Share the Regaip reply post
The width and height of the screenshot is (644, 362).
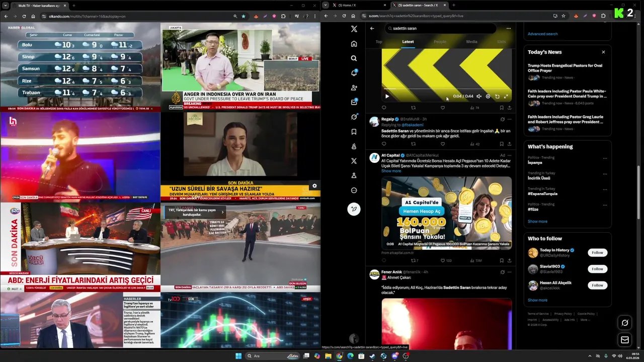tap(509, 144)
